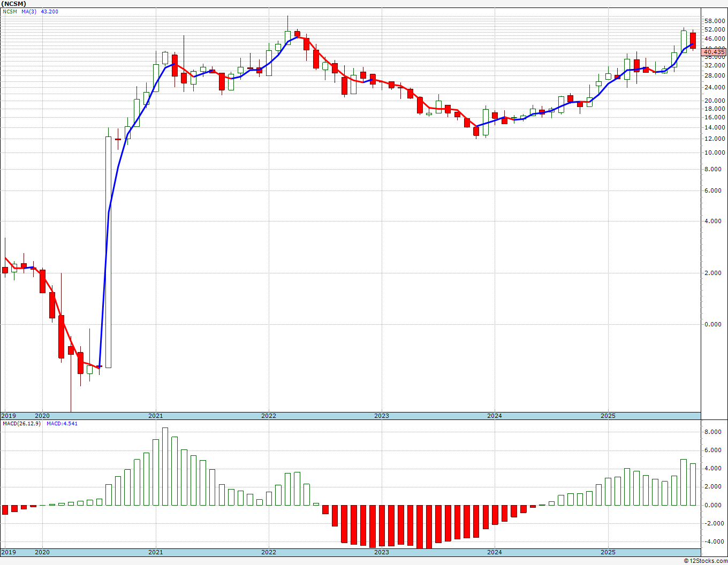Select 2020 on the MACD panel time axis
Viewport: 728px width, 565px height.
click(42, 552)
